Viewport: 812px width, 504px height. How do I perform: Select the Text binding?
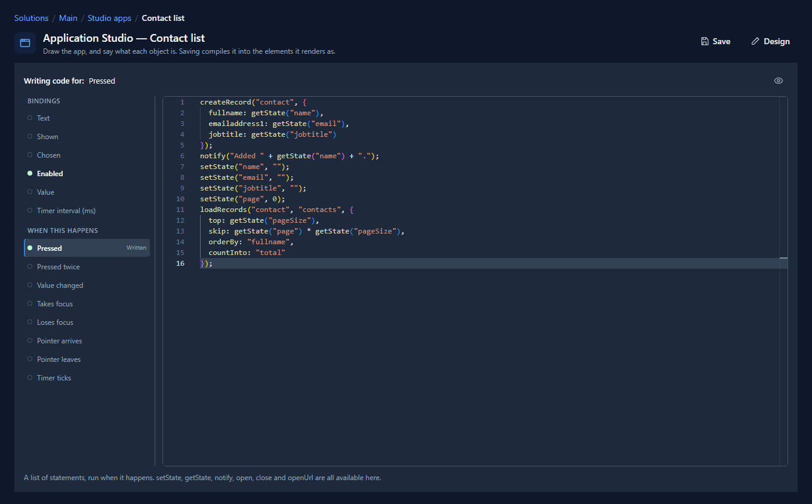(87, 118)
